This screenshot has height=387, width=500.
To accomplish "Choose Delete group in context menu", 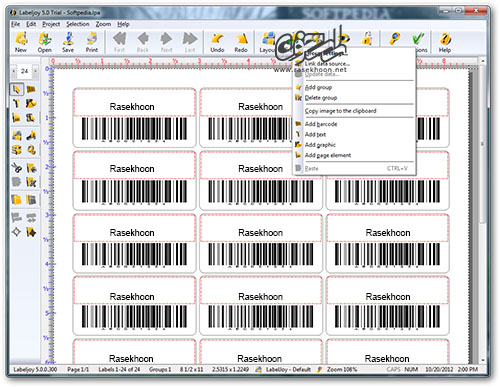I will [x=354, y=98].
